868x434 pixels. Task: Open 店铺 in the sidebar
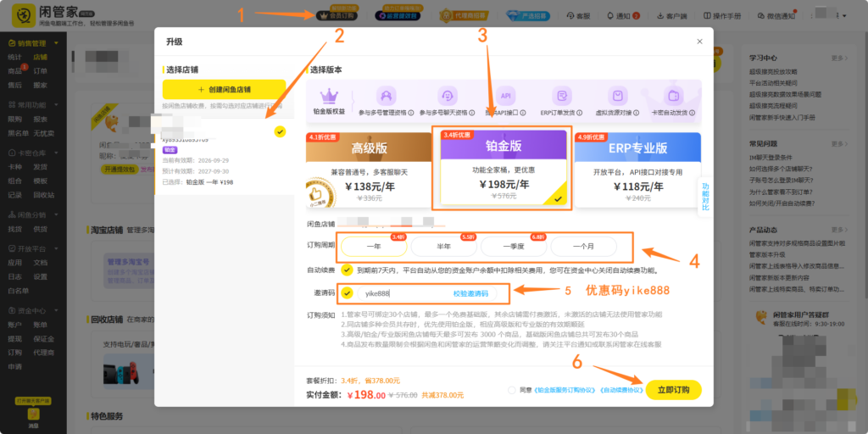click(40, 57)
